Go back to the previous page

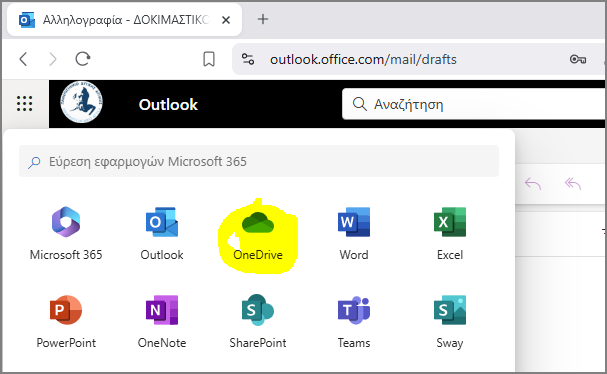(x=23, y=59)
